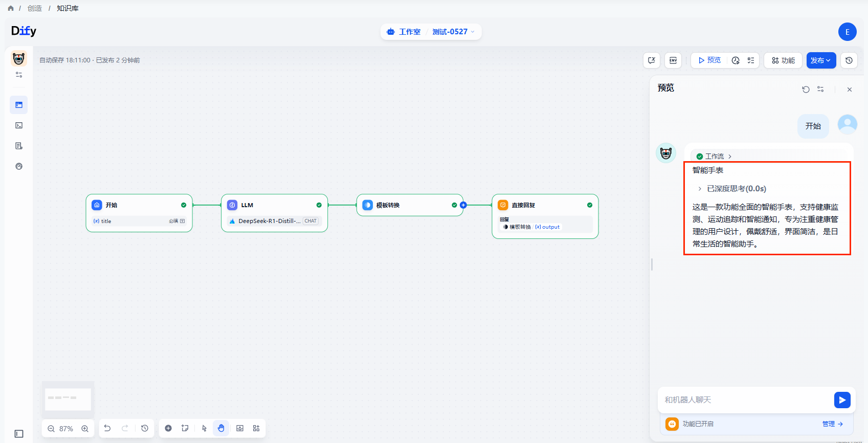Image resolution: width=868 pixels, height=443 pixels.
Task: Open app settings sliders icon under the sidebar avatar
Action: pos(19,75)
